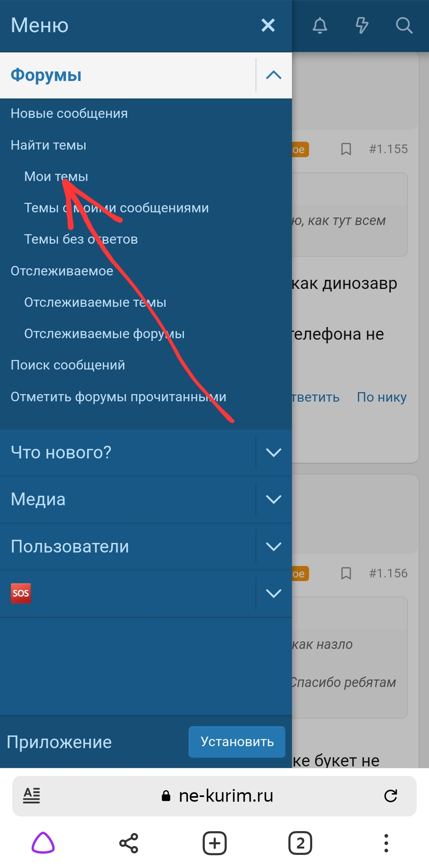The height and width of the screenshot is (868, 429).
Task: Open Мои темы menu item
Action: click(x=56, y=176)
